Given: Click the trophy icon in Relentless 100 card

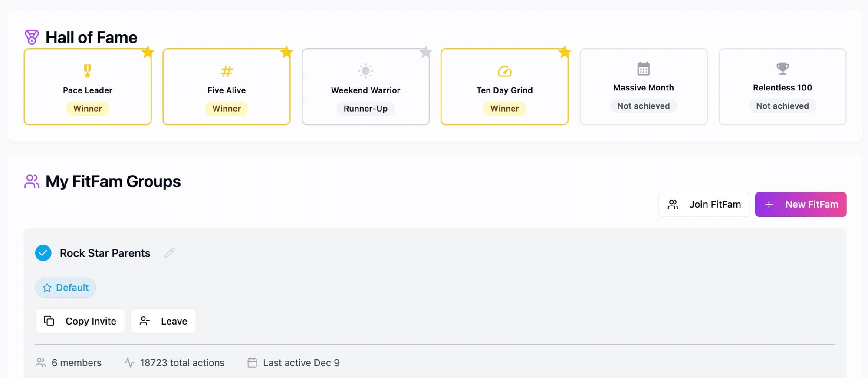Looking at the screenshot, I should (782, 68).
